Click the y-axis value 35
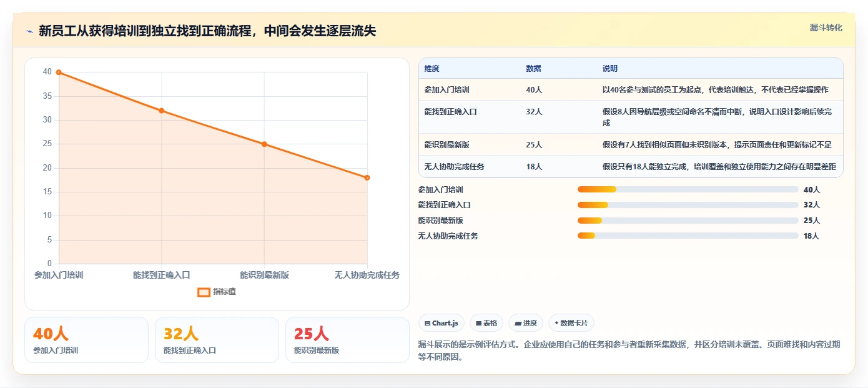This screenshot has height=388, width=868. [47, 96]
